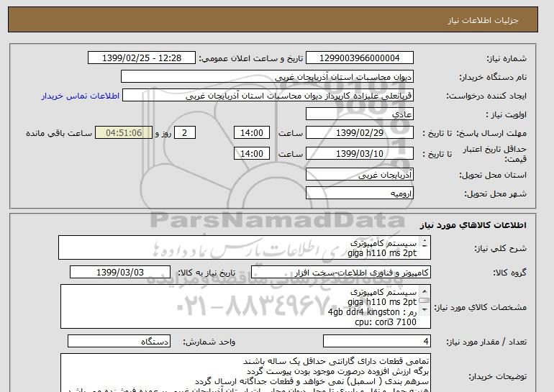
Task: Click the label تاریخ نیاز به کالا
Action: coord(206,273)
